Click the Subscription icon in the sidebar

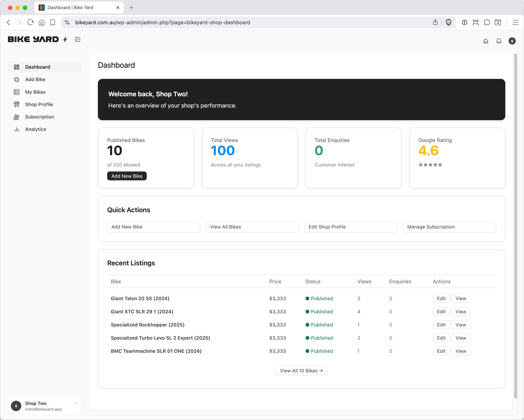pyautogui.click(x=16, y=117)
